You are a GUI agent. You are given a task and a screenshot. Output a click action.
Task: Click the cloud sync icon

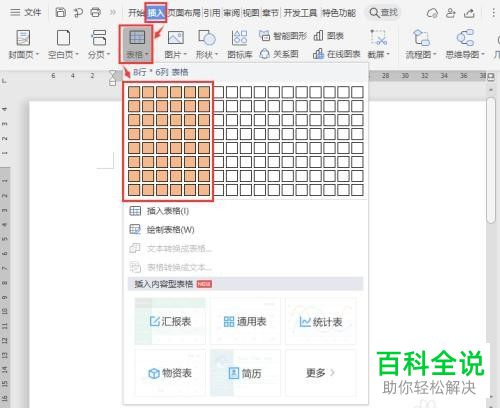click(x=432, y=13)
